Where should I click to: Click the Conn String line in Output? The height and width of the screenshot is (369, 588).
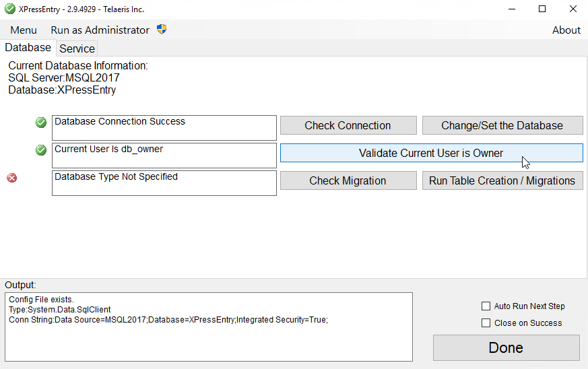(x=168, y=320)
